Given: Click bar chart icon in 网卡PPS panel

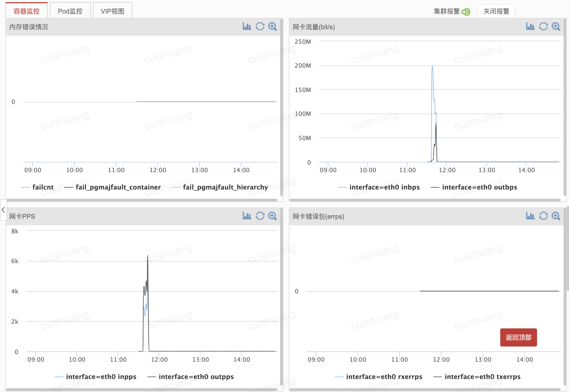Looking at the screenshot, I should tap(247, 216).
